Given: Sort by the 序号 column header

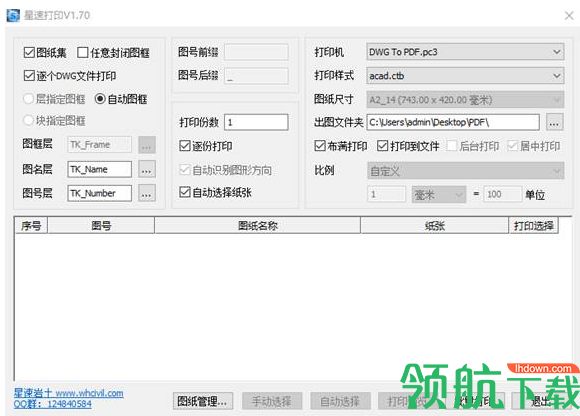Looking at the screenshot, I should pos(31,225).
